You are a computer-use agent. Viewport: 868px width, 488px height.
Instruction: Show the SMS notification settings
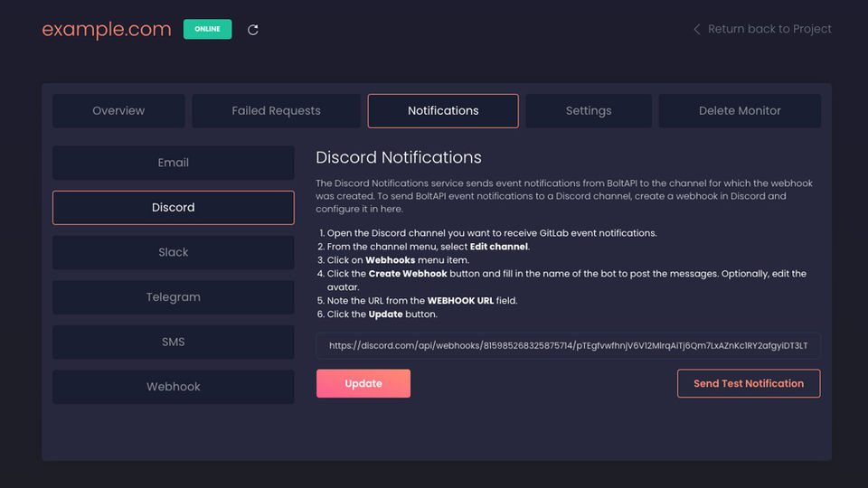174,342
